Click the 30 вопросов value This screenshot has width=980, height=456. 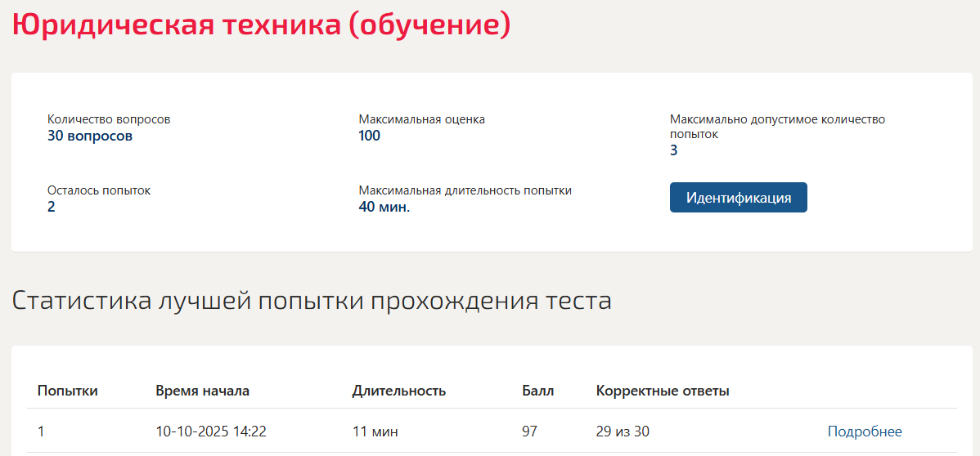click(x=90, y=136)
